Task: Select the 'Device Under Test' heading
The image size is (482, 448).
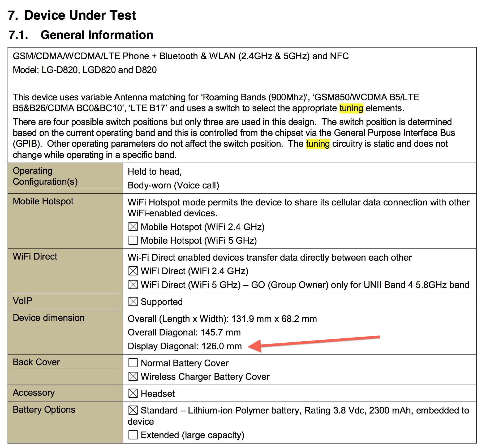Action: point(80,15)
